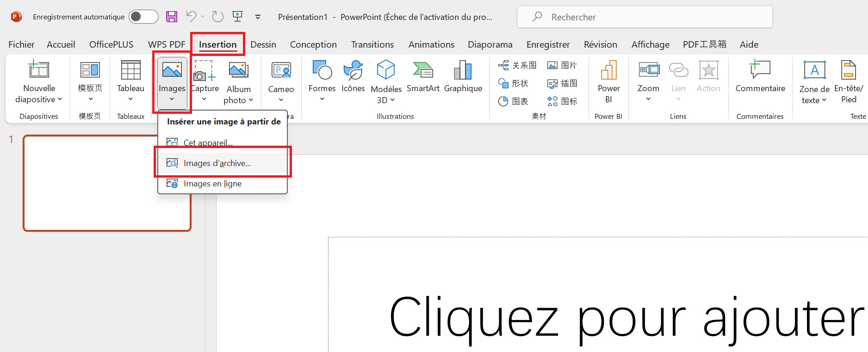The image size is (868, 352).
Task: Open the Transitions tab
Action: (x=372, y=44)
